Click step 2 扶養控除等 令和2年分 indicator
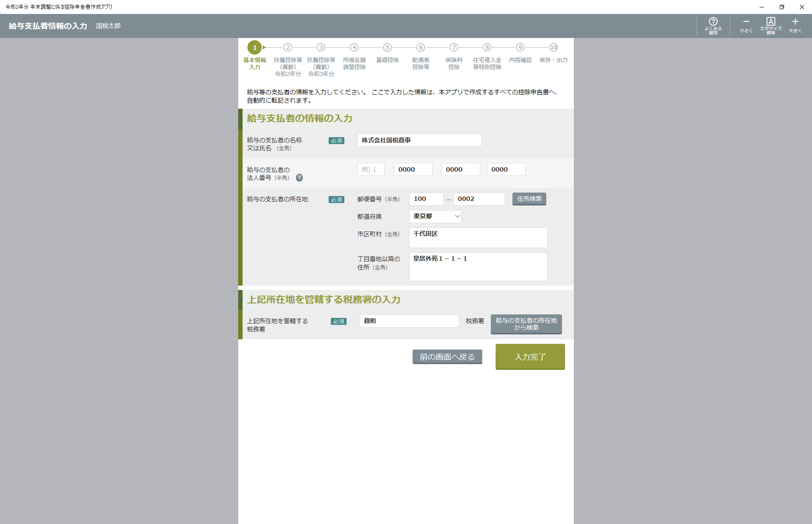This screenshot has height=524, width=812. (288, 48)
